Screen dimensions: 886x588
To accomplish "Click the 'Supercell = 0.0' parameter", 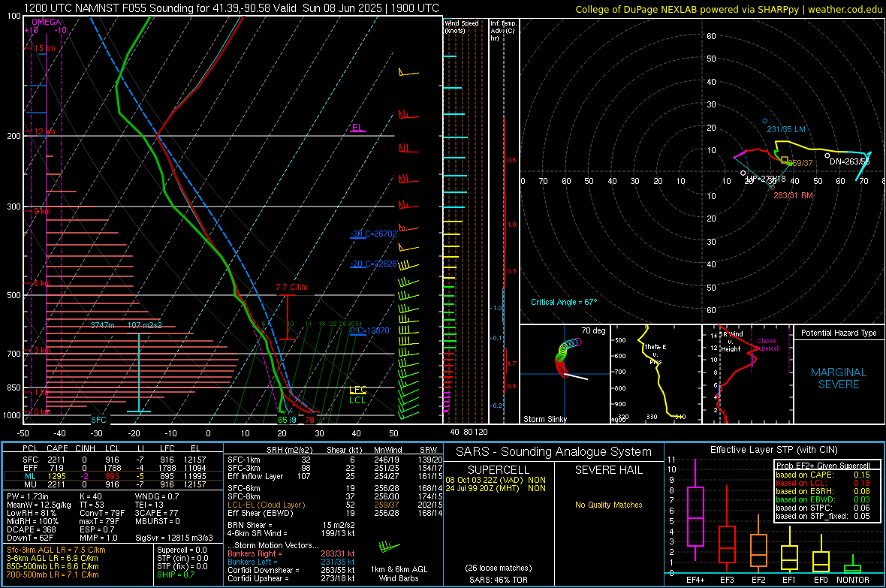I will point(182,550).
